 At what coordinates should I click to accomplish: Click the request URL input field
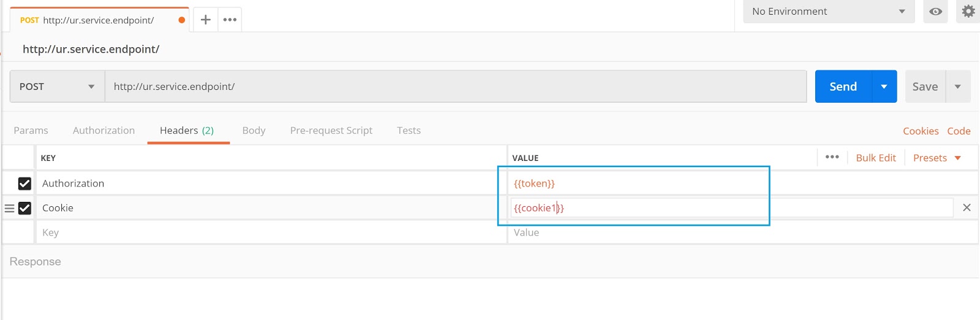455,87
